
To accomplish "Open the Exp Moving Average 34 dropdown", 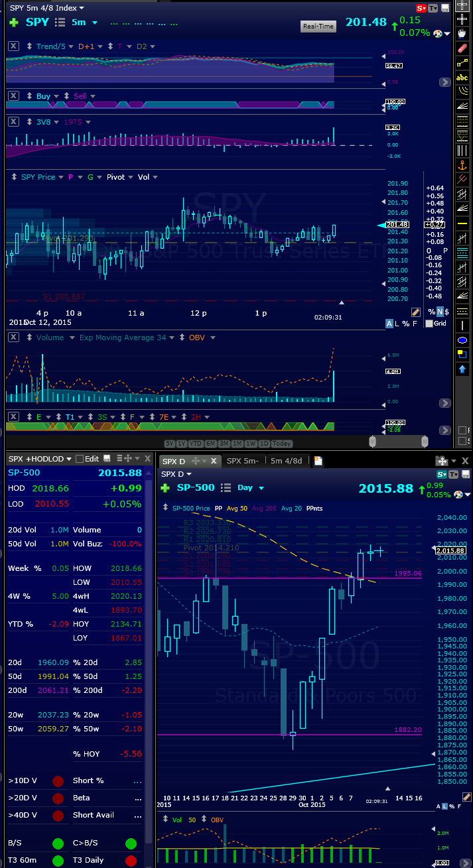I will click(x=172, y=338).
